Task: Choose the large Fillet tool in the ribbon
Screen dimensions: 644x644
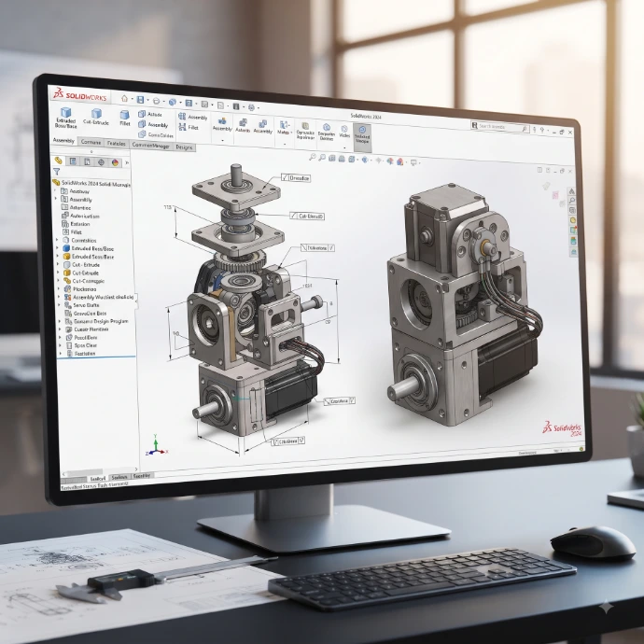Action: click(125, 118)
